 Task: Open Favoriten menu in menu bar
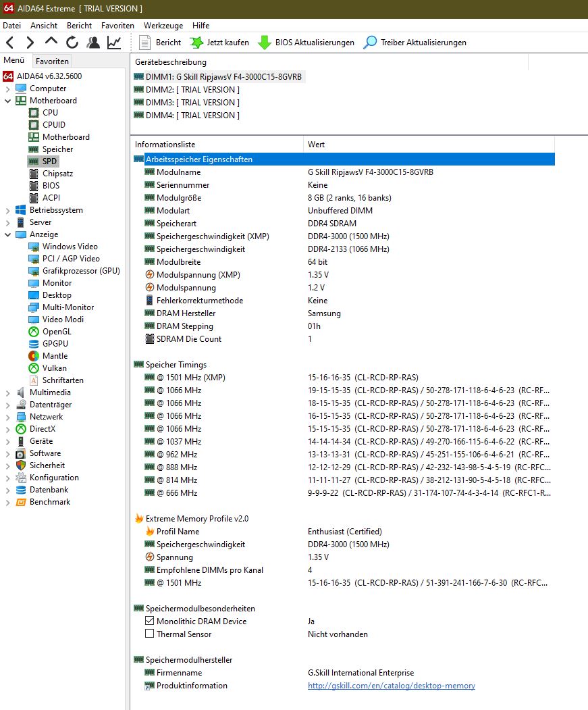117,26
